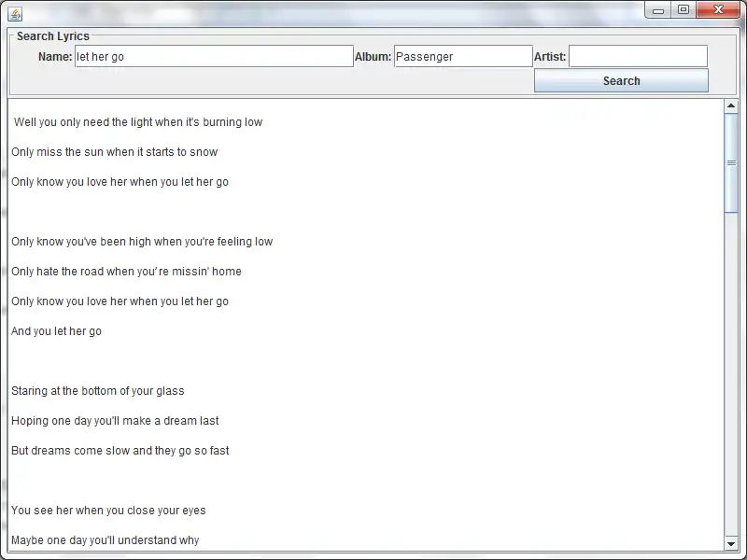
Task: Click line "But dreams come slow"
Action: pyautogui.click(x=120, y=451)
